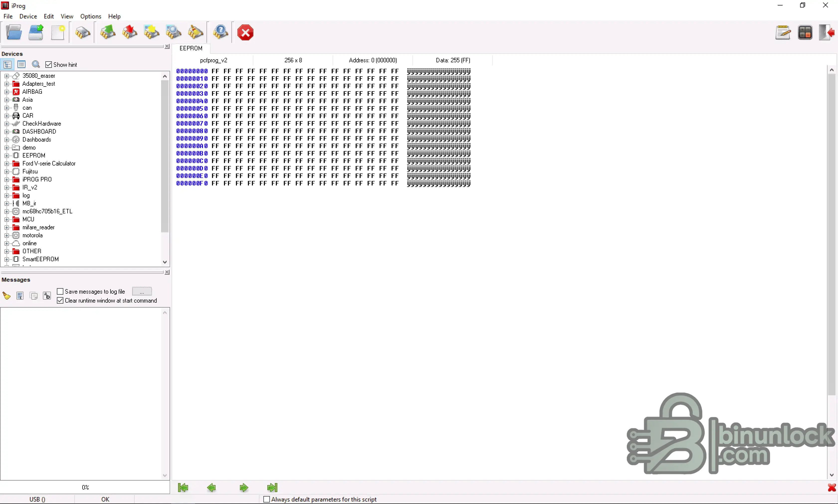Open the Device menu

point(28,16)
